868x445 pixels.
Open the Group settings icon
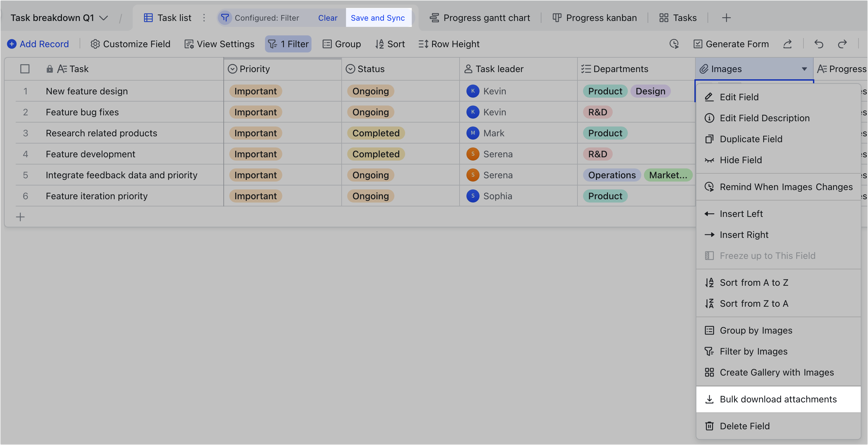point(327,44)
